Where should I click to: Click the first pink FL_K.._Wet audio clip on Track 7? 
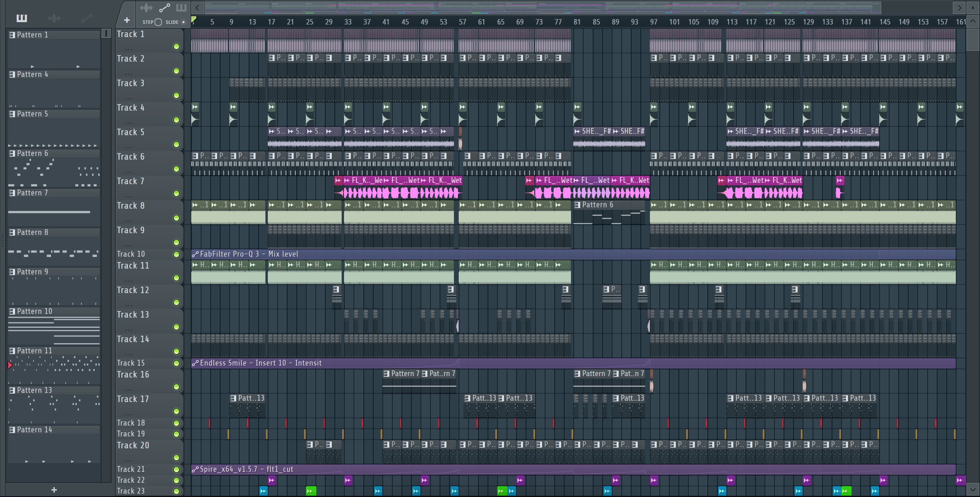coord(363,188)
